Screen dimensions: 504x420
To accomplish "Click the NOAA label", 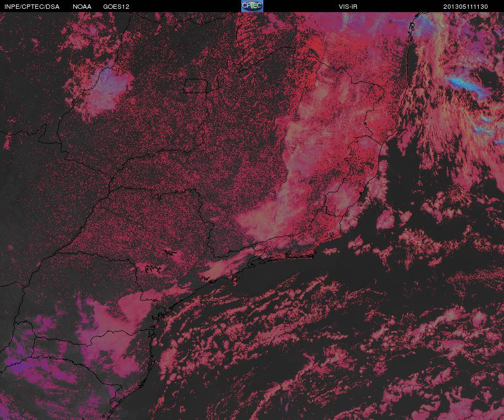I will (x=82, y=7).
